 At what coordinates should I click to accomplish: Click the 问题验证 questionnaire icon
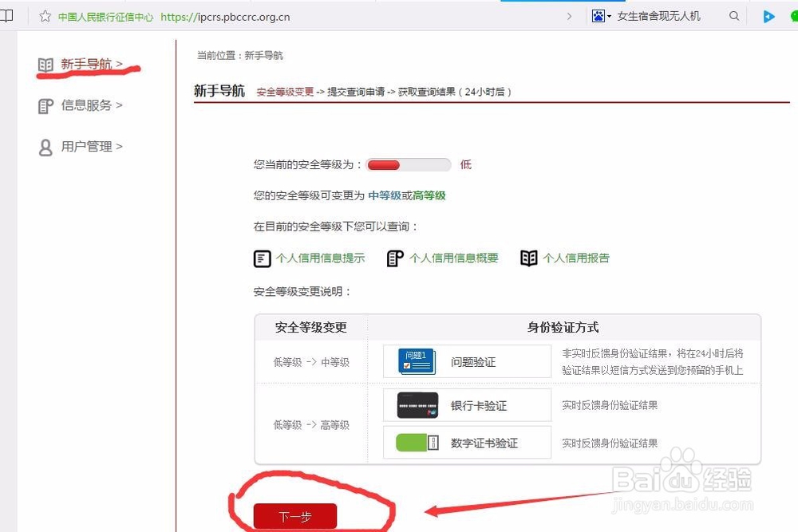pyautogui.click(x=417, y=361)
